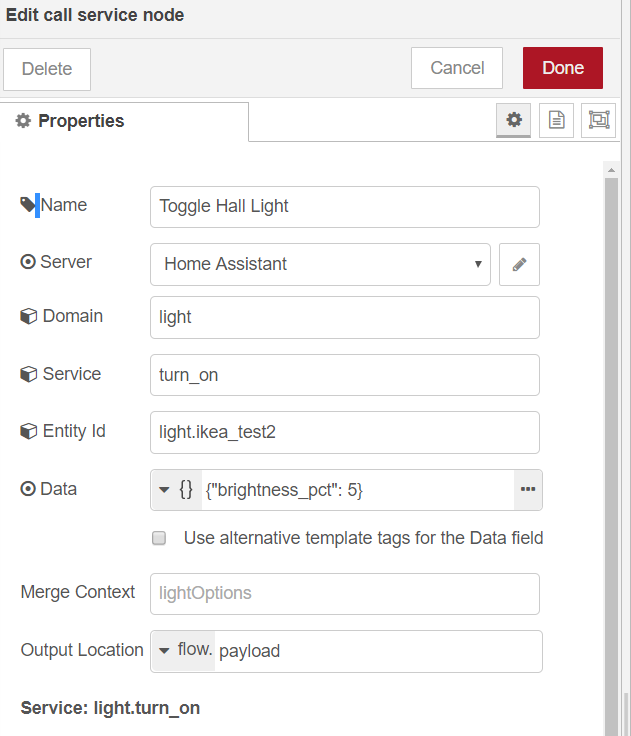Viewport: 631px width, 736px height.
Task: Click the cube icon beside Entity Id
Action: (28, 431)
